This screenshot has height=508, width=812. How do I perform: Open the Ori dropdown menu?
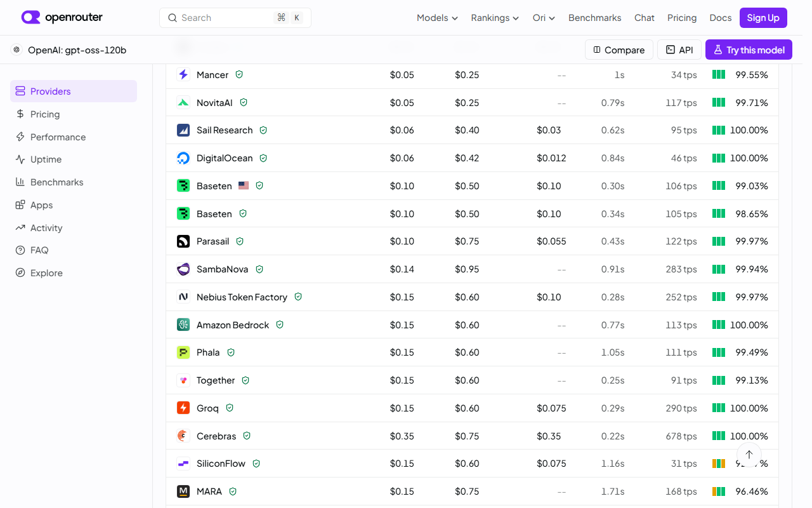(x=544, y=18)
